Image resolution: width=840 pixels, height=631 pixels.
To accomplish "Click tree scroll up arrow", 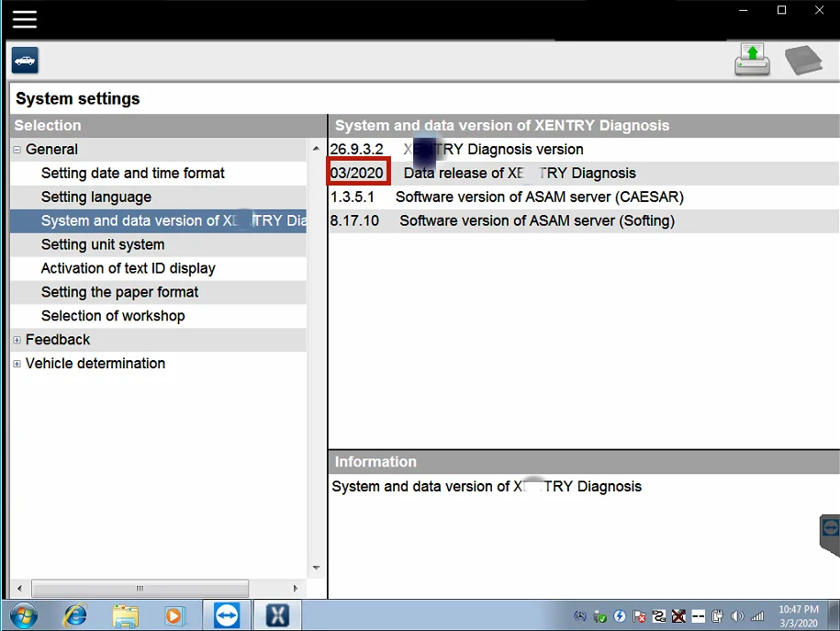I will tap(316, 149).
